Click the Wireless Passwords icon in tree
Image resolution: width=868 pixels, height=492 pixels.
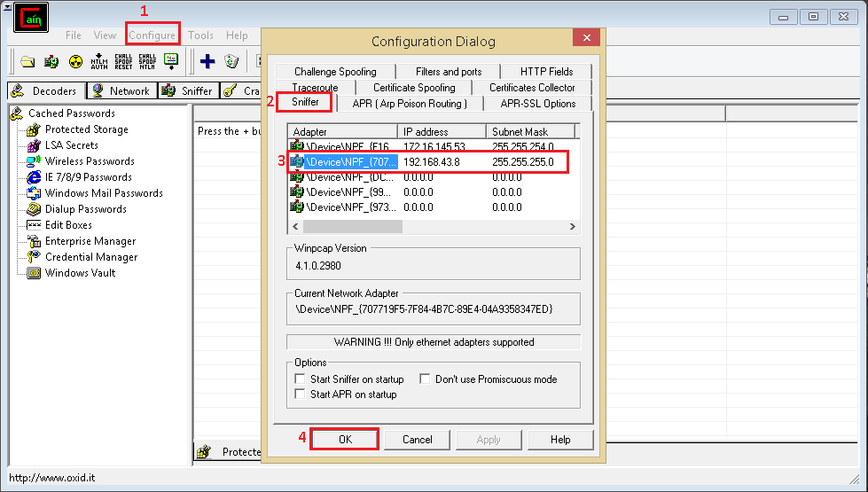[x=34, y=161]
